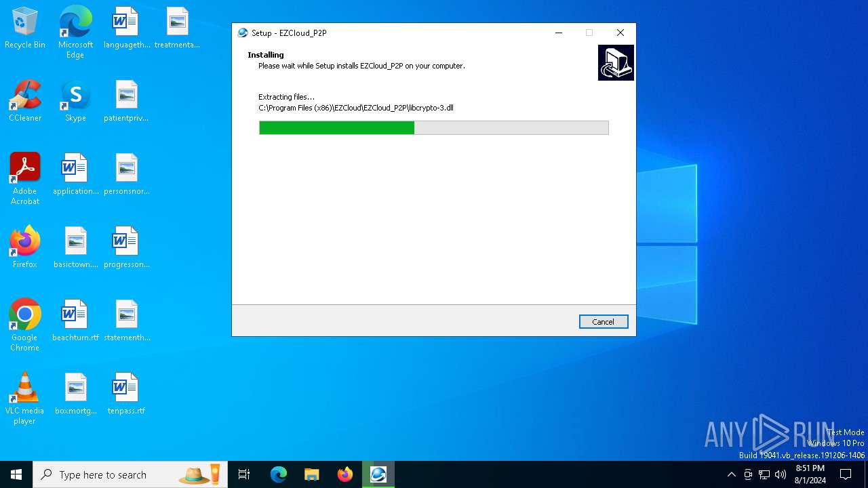Image resolution: width=868 pixels, height=488 pixels.
Task: Select the Firefox desktop shortcut
Action: pyautogui.click(x=25, y=248)
